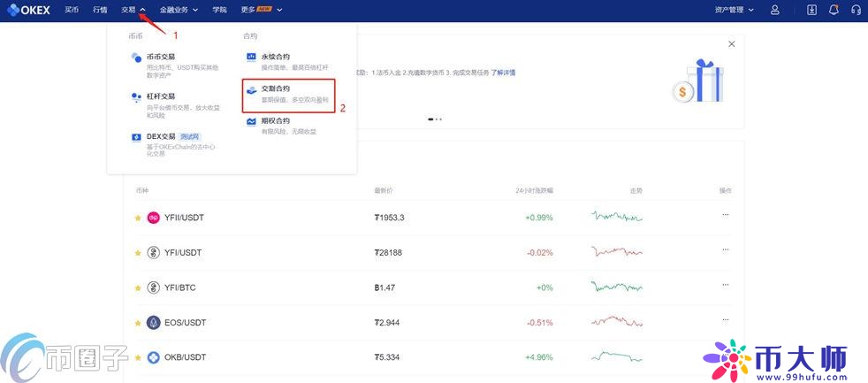Open the 行情 markets page
Screen dimensions: 868x383
click(x=100, y=10)
